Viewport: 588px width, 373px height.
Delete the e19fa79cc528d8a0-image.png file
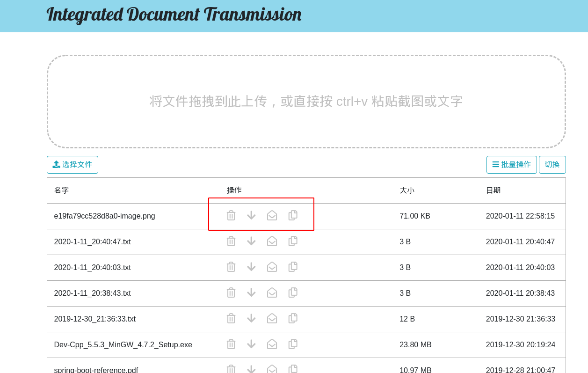point(231,216)
